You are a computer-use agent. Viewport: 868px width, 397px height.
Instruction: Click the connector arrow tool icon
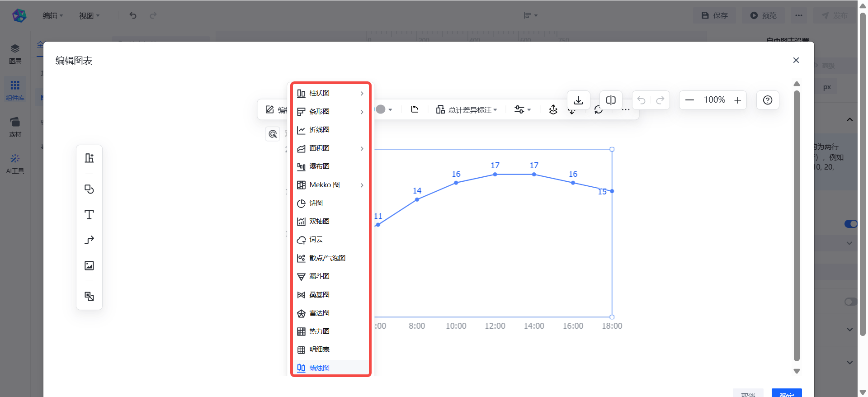point(89,240)
